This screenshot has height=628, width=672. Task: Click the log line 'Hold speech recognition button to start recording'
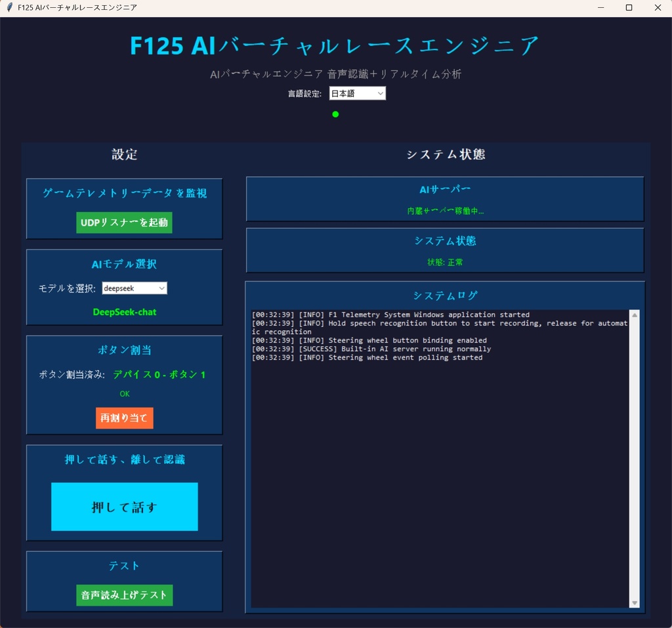439,327
